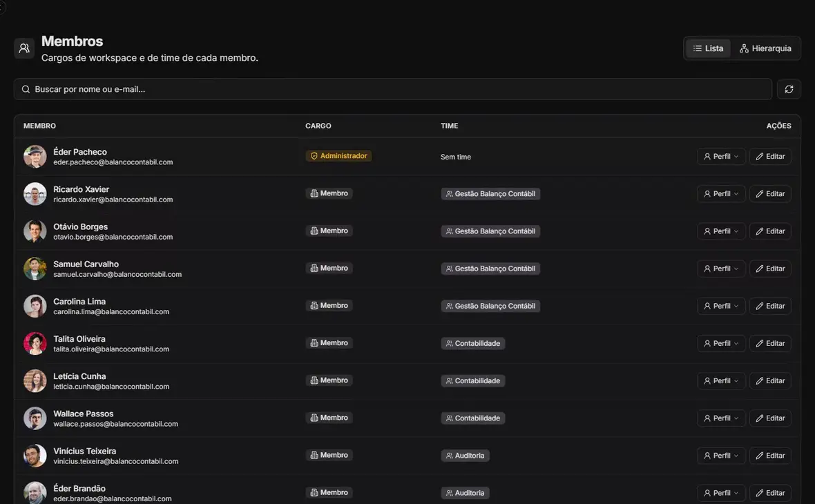Open Perfil dropdown for Ricardo Xavier

click(x=721, y=194)
